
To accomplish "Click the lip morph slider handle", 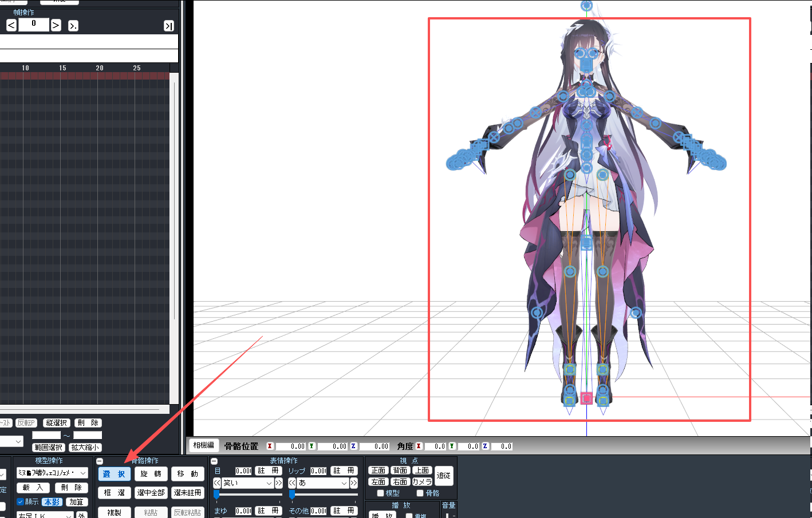I will click(291, 495).
